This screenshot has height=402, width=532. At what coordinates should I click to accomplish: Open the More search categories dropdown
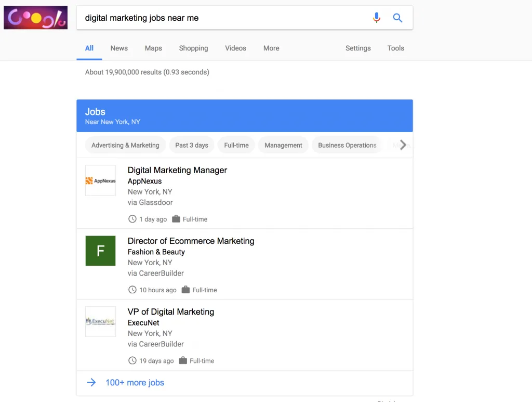point(271,48)
